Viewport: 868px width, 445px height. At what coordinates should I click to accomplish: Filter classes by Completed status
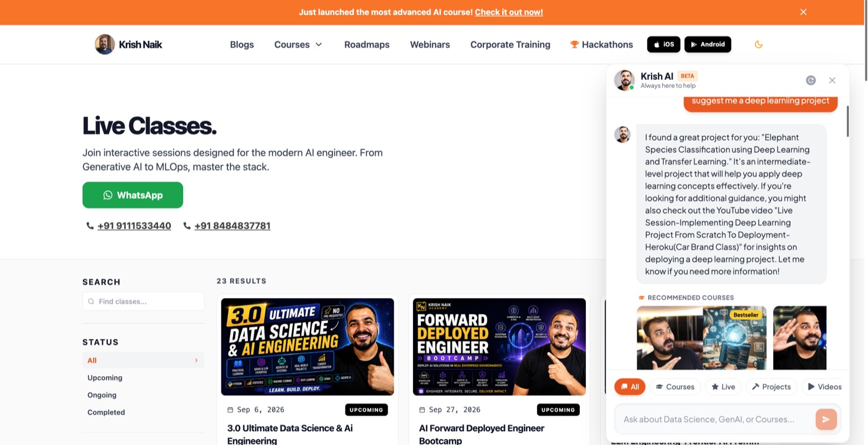pos(106,412)
